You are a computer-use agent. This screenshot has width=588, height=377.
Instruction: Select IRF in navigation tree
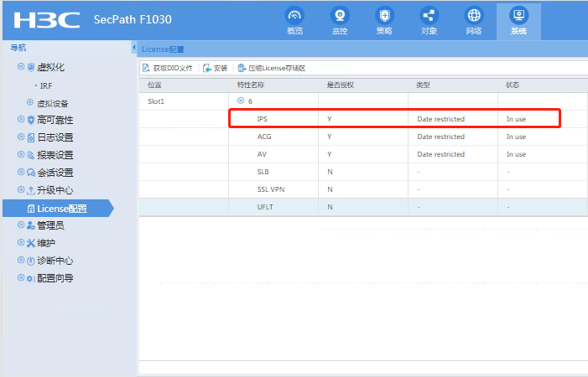click(46, 86)
